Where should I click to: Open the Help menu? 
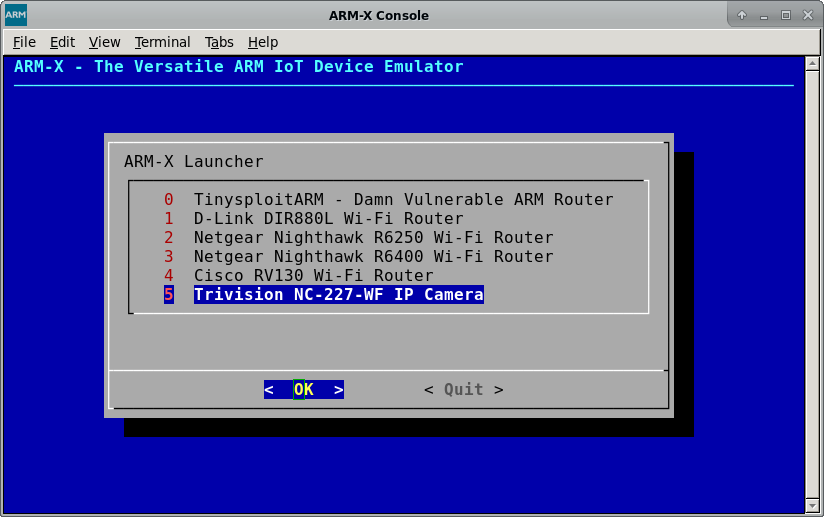(263, 42)
